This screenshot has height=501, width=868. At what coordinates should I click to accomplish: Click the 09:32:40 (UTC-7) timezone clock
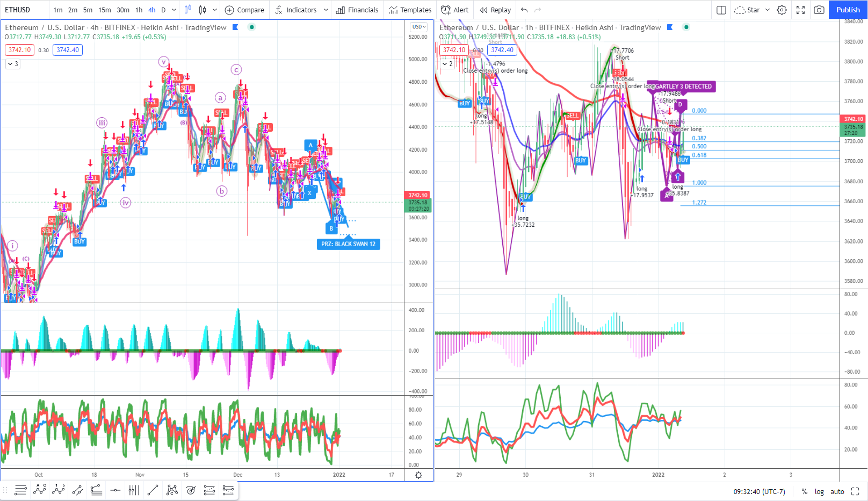(759, 491)
